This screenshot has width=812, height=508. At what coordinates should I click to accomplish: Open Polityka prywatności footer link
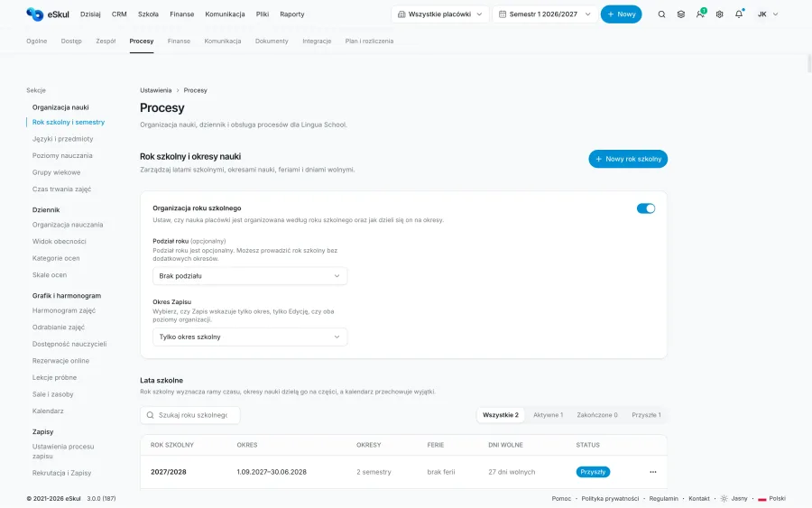click(x=610, y=499)
